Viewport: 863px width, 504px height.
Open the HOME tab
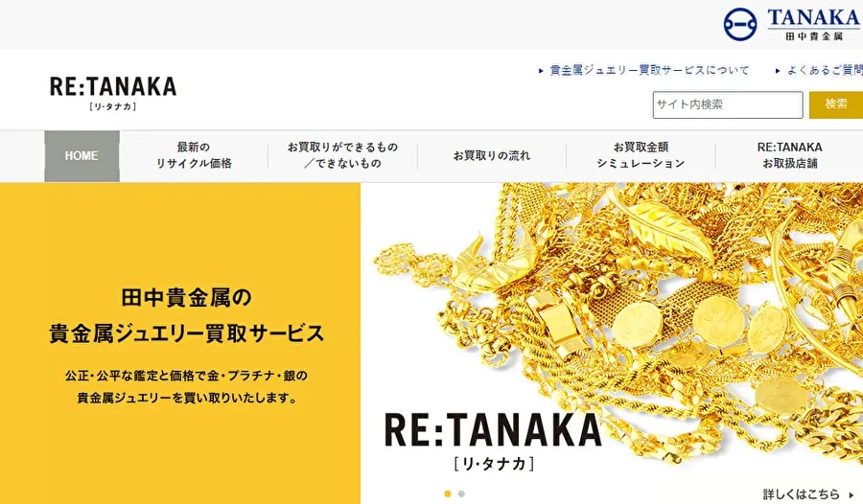82,156
